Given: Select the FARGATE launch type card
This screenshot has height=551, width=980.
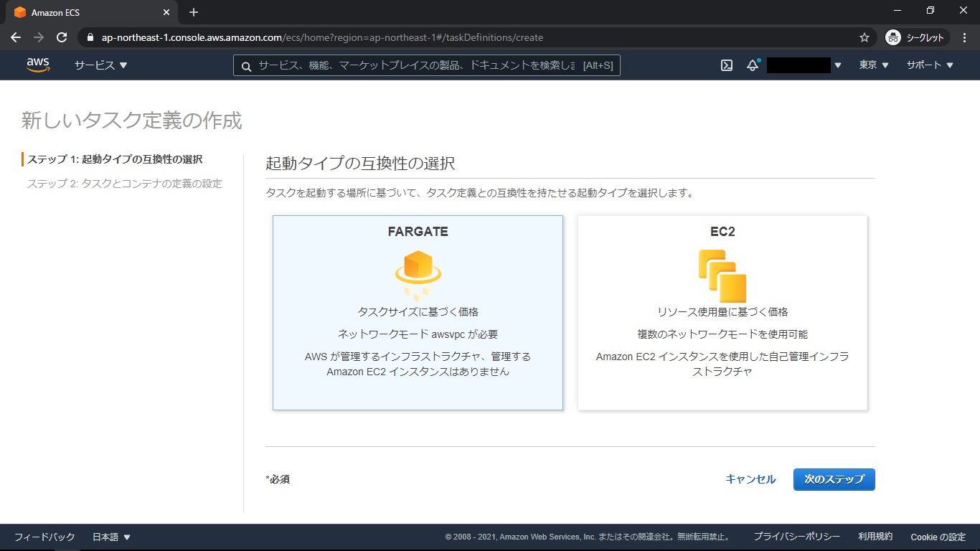Looking at the screenshot, I should 418,313.
